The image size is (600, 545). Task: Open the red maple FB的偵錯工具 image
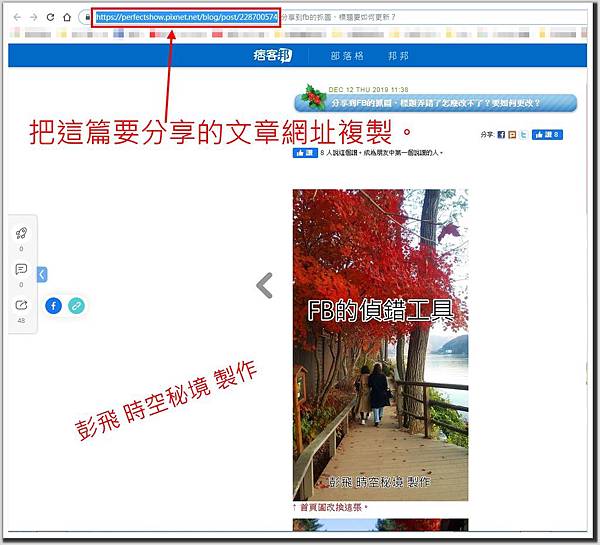[x=380, y=344]
